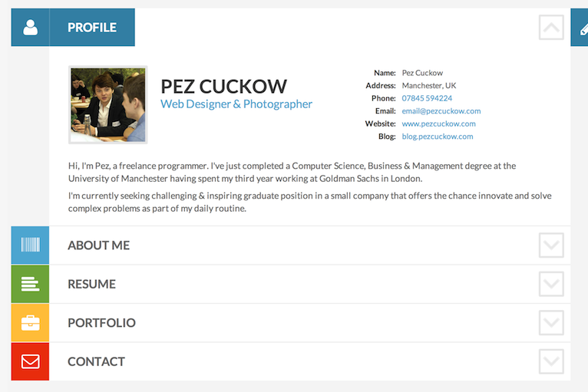This screenshot has width=588, height=392.
Task: Click the Profile person icon
Action: [x=30, y=28]
